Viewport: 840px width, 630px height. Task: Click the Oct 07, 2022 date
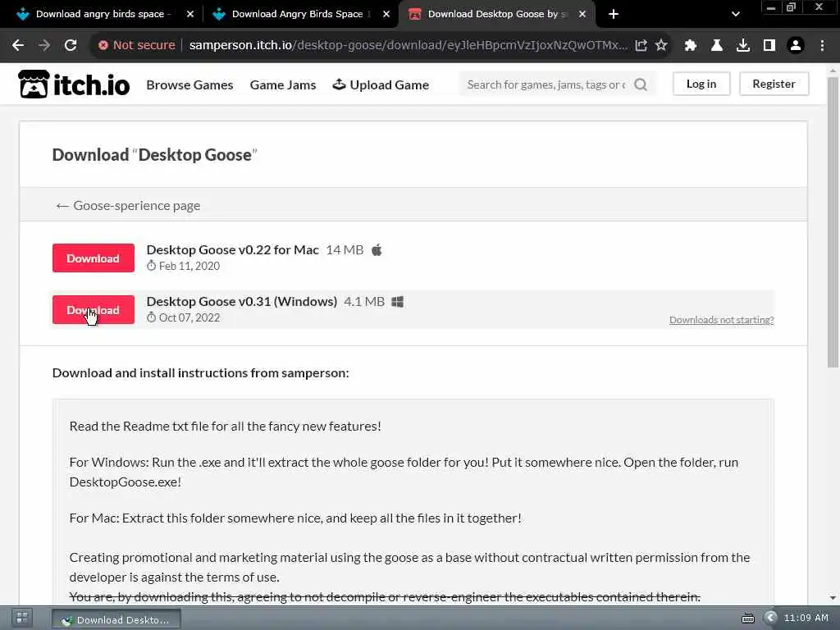(189, 317)
